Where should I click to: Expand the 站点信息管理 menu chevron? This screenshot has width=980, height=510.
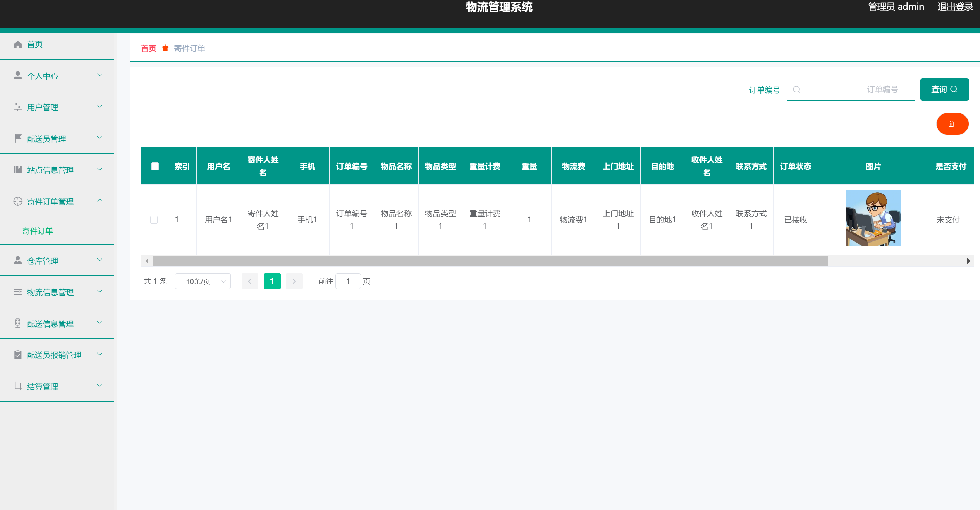(x=100, y=169)
